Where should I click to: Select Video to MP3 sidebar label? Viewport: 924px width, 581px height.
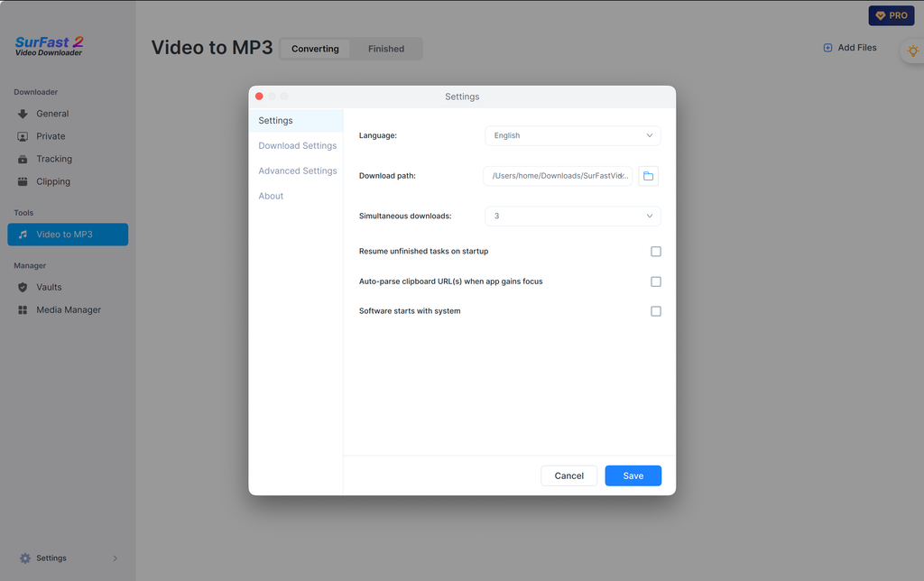click(x=64, y=235)
